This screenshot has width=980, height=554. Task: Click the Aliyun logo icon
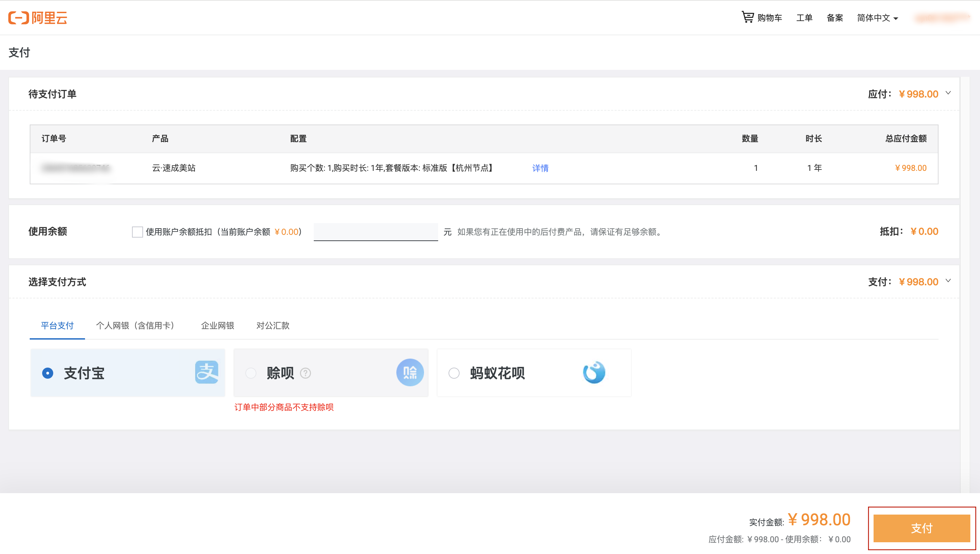(x=38, y=18)
